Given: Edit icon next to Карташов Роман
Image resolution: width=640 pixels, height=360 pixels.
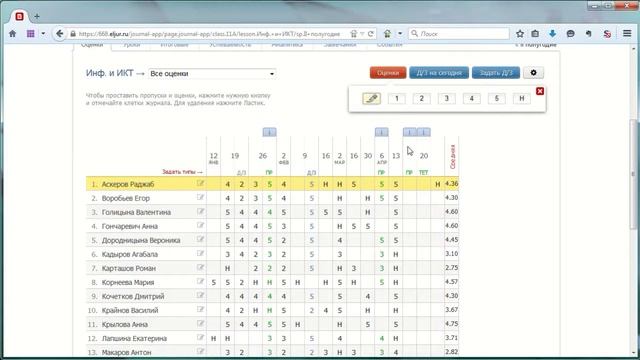Looking at the screenshot, I should coord(200,267).
